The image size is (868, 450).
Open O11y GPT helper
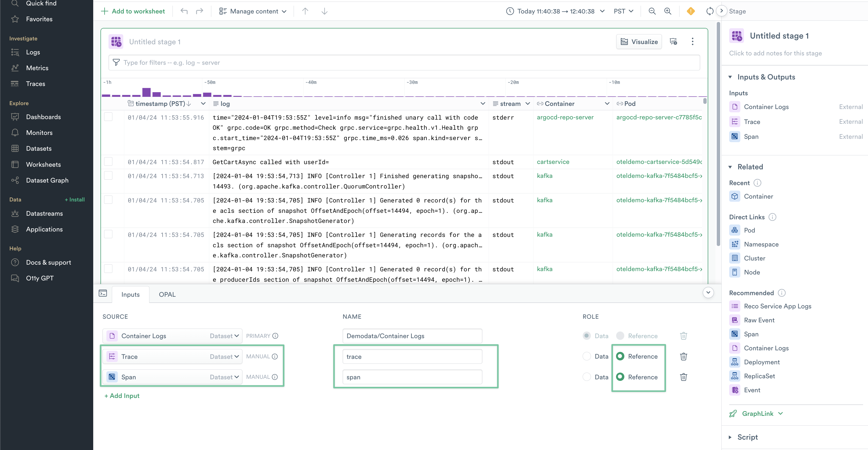click(40, 278)
